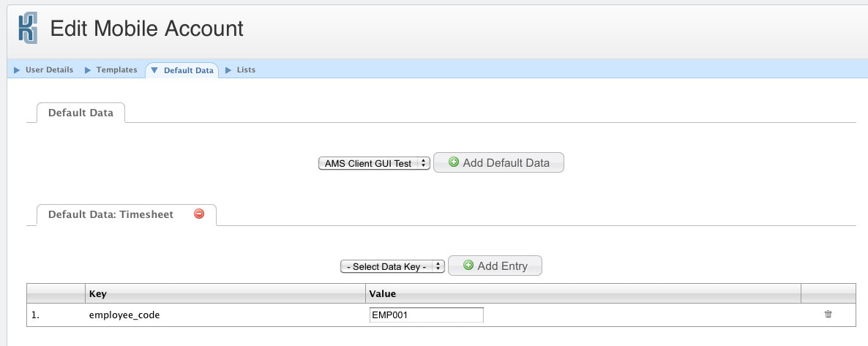Click the application logo in the header
This screenshot has height=346, width=868.
pos(27,29)
